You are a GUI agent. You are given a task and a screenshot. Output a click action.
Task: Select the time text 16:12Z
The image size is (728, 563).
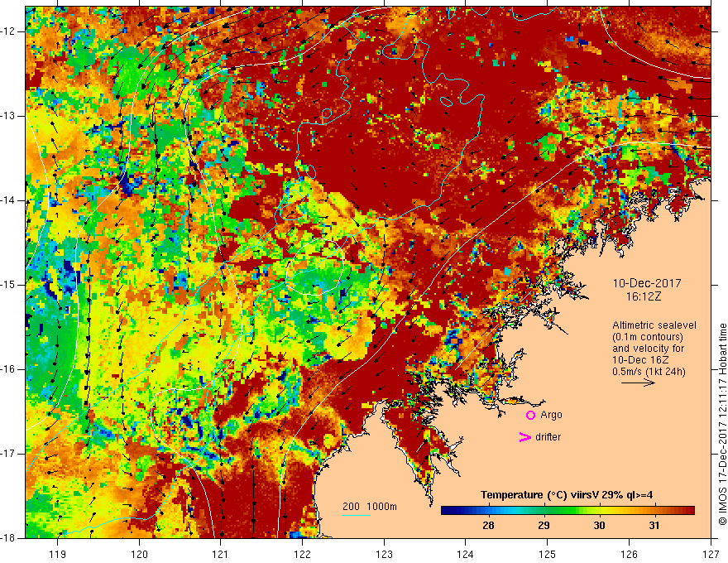click(x=643, y=296)
